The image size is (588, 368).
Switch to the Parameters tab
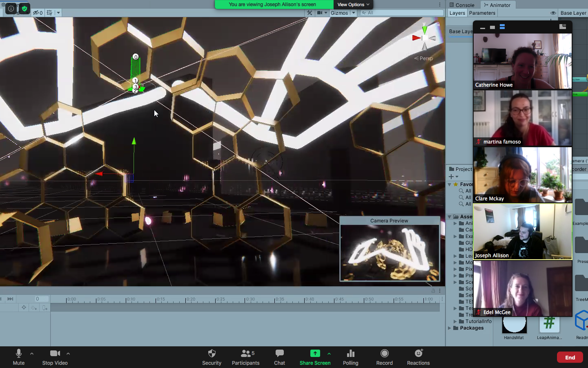pyautogui.click(x=482, y=13)
